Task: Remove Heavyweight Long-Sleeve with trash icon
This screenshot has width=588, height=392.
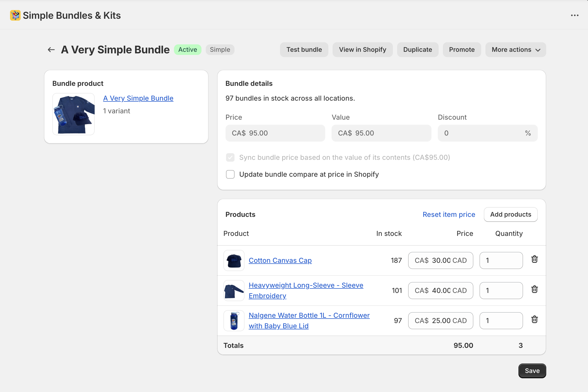Action: pyautogui.click(x=534, y=290)
